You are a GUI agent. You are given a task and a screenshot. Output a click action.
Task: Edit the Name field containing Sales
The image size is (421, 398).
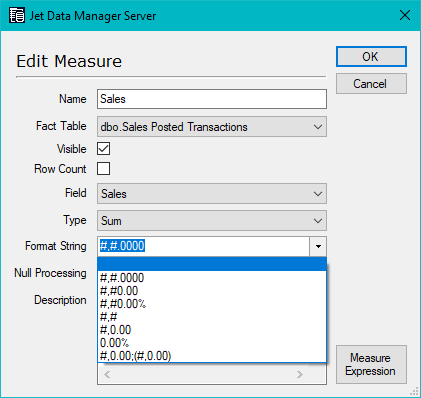pos(212,99)
